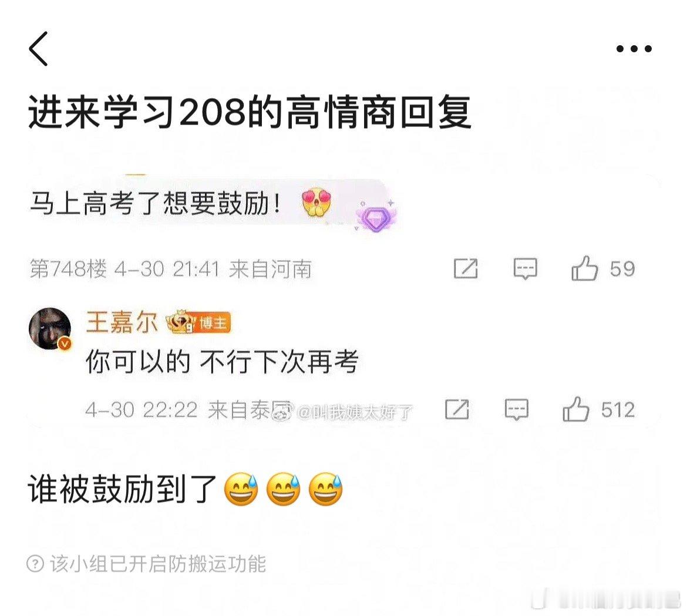The width and height of the screenshot is (687, 616).
Task: Like 王嘉尔's reply with 512 likes
Action: click(575, 409)
